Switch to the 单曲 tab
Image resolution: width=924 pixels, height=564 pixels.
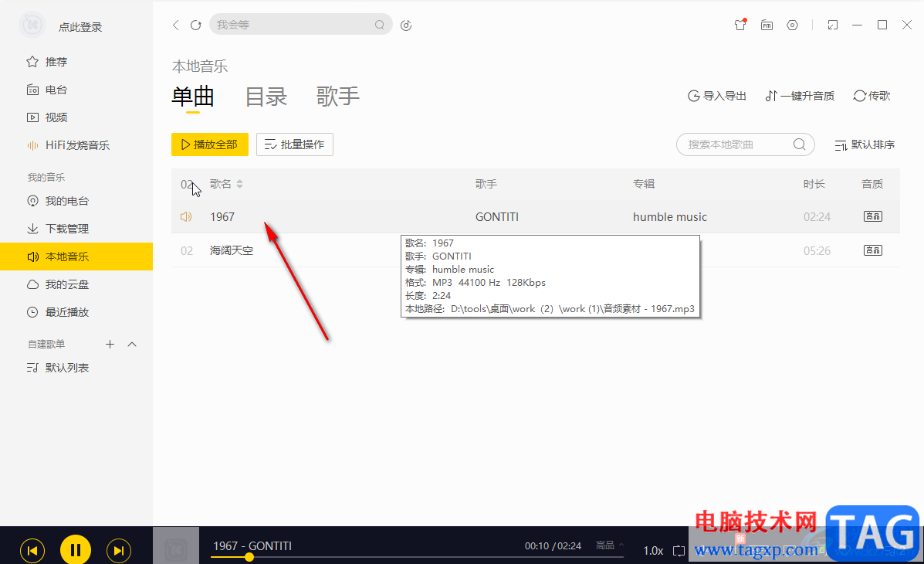[x=193, y=96]
